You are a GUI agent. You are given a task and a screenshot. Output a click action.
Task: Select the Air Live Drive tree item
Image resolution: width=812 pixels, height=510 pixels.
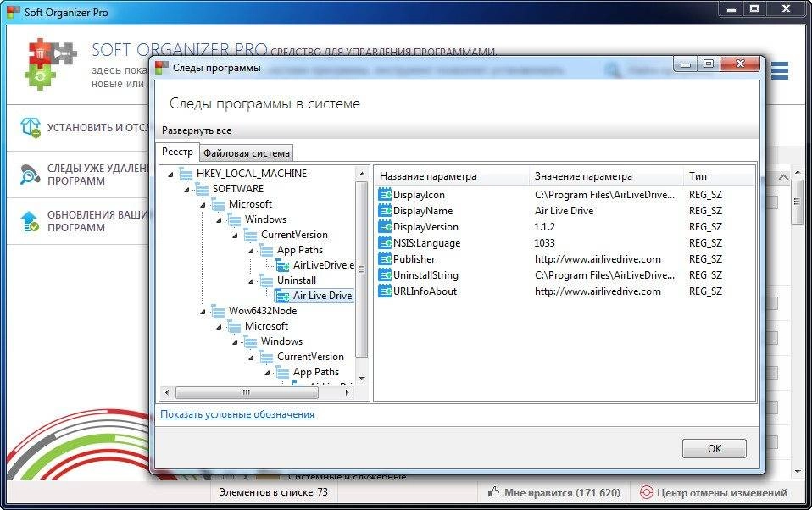click(x=322, y=296)
